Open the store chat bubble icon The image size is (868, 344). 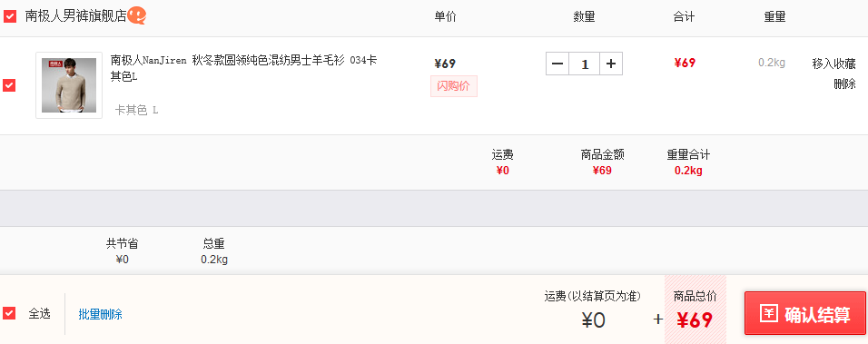pyautogui.click(x=137, y=15)
